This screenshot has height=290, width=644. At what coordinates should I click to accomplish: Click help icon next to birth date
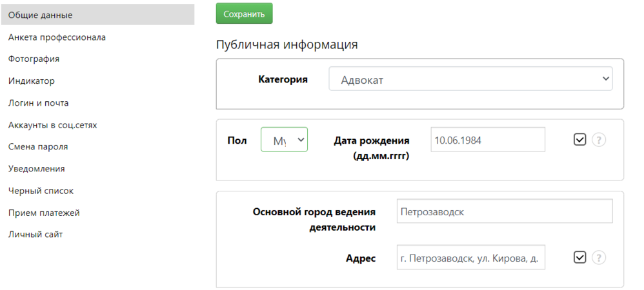point(599,140)
